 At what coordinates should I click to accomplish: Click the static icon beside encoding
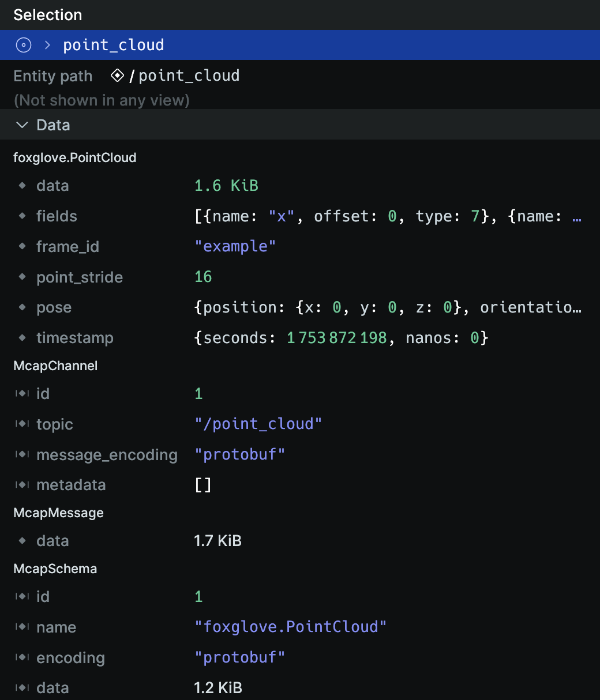22,658
